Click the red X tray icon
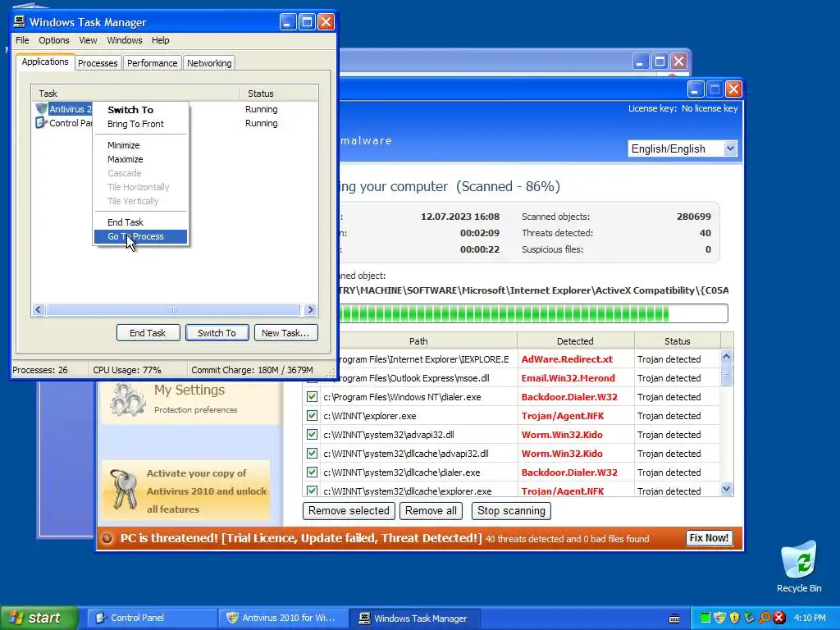The height and width of the screenshot is (630, 840). tap(779, 618)
